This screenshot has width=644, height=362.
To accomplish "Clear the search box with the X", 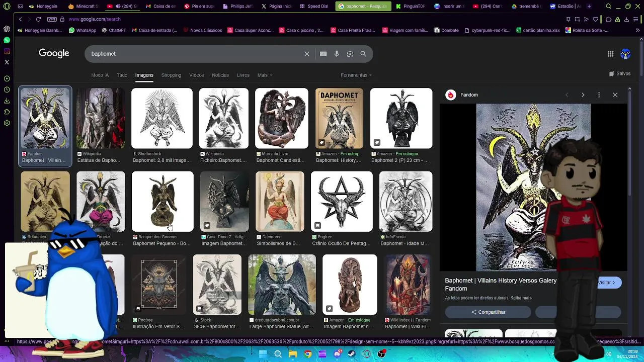I will click(307, 54).
